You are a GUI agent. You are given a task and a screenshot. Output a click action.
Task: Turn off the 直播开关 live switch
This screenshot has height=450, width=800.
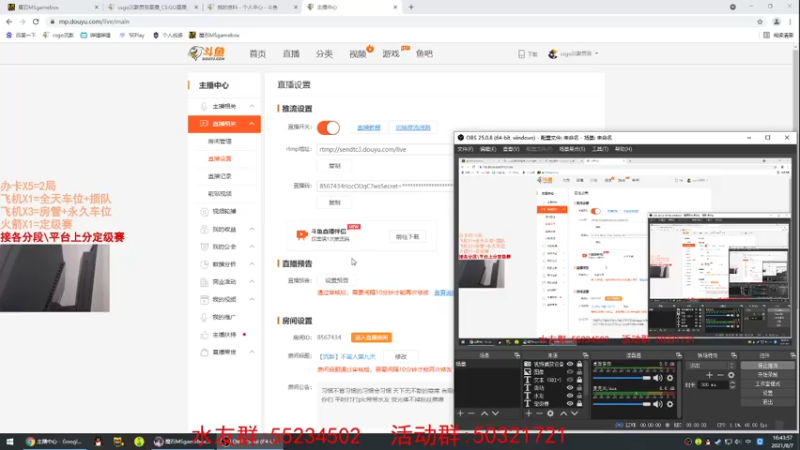(x=329, y=128)
